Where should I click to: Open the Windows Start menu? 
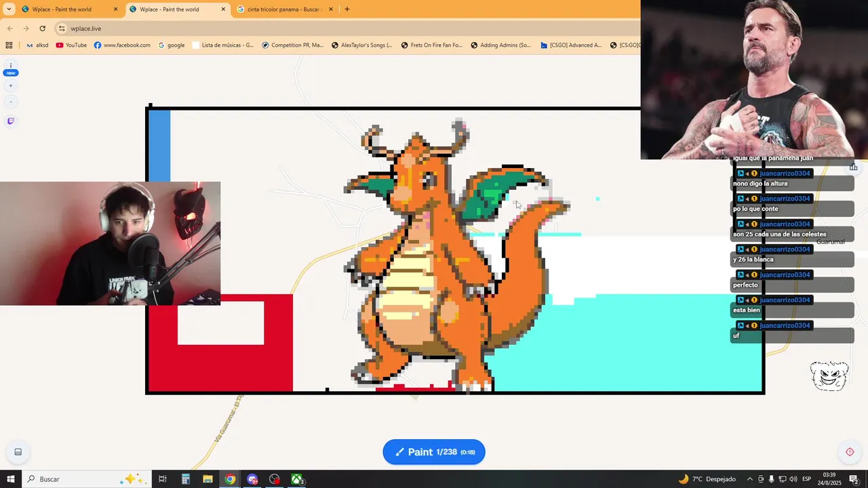pyautogui.click(x=10, y=479)
